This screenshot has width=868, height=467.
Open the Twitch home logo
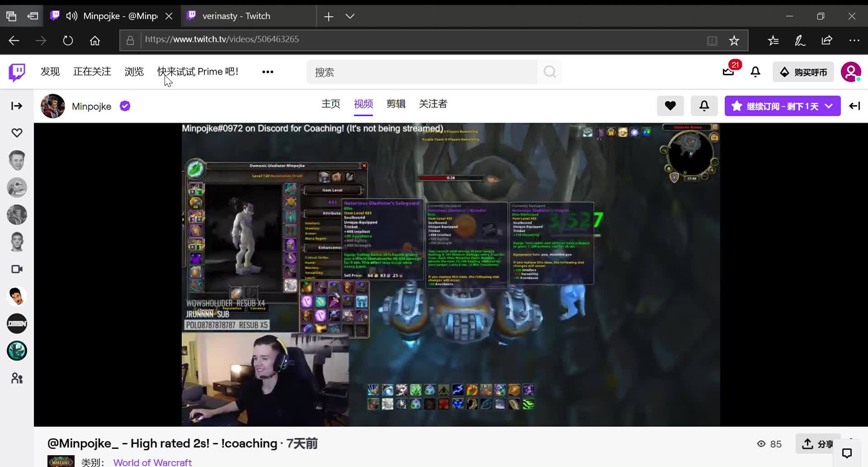coord(17,72)
